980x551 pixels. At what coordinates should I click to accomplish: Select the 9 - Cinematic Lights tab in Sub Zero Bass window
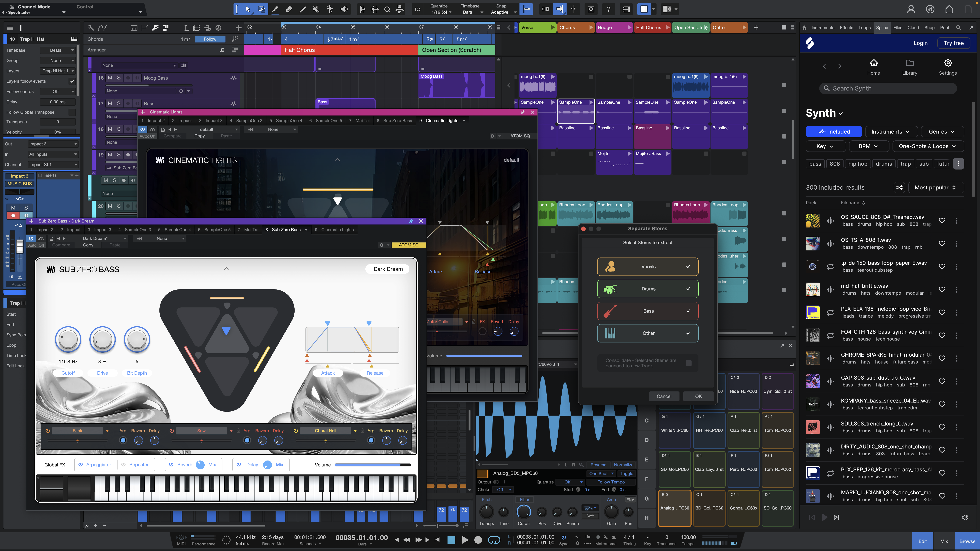point(334,230)
